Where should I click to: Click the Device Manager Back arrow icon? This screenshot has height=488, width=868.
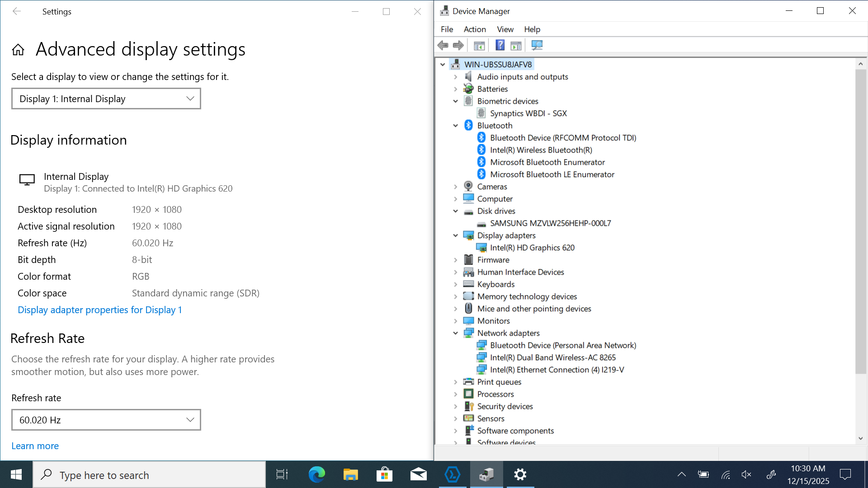443,45
